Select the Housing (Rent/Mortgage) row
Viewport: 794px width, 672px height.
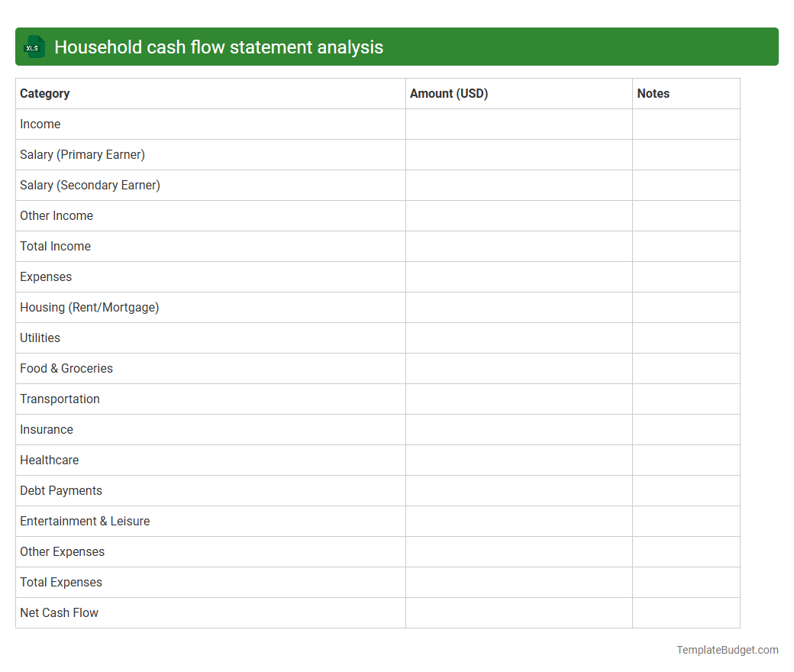[x=89, y=307]
